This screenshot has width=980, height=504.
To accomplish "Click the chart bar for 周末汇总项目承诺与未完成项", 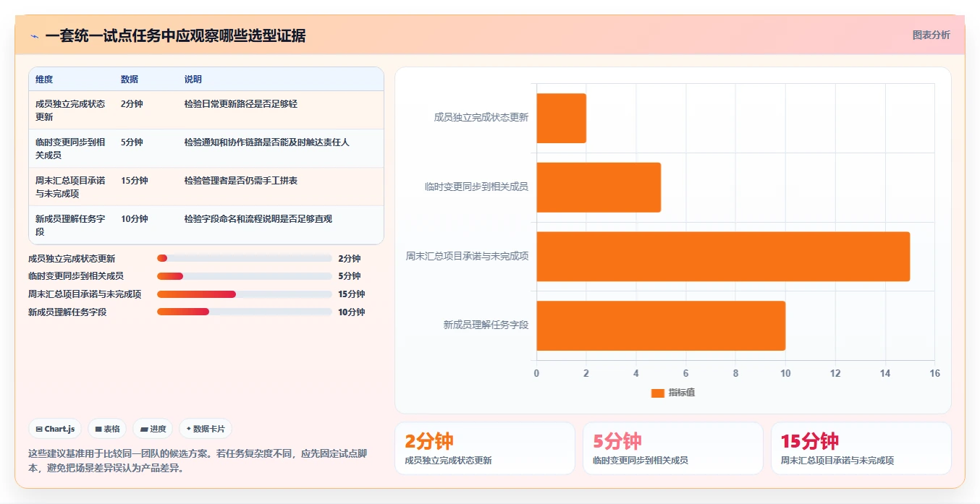I will [x=723, y=257].
